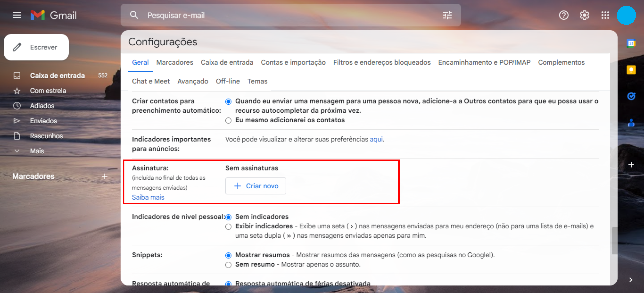Select 'Exibir indicadores' radio button
Viewport: 644px width, 293px height.
click(x=228, y=226)
